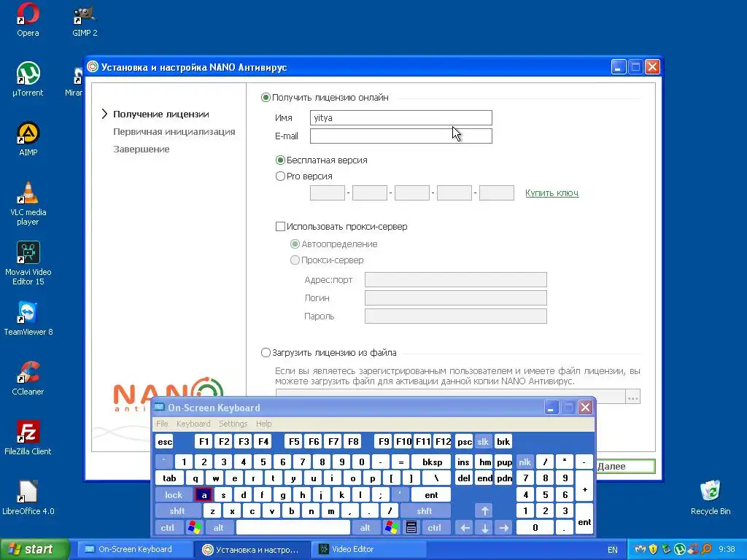Select the 'Бесплатная версия' radio button
Viewport: 747px width, 560px height.
click(281, 160)
